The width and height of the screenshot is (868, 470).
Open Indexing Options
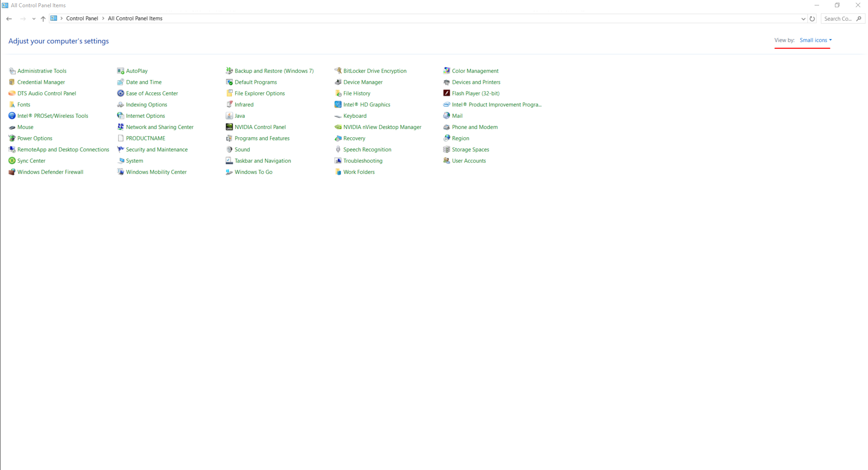tap(146, 105)
